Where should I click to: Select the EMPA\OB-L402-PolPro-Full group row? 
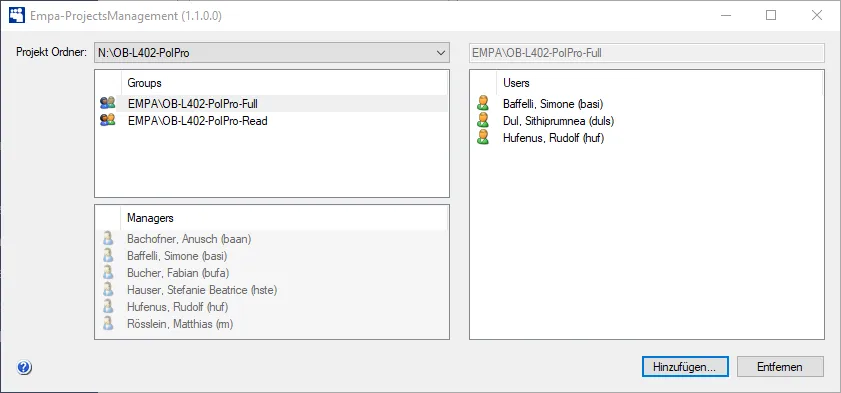click(x=271, y=103)
